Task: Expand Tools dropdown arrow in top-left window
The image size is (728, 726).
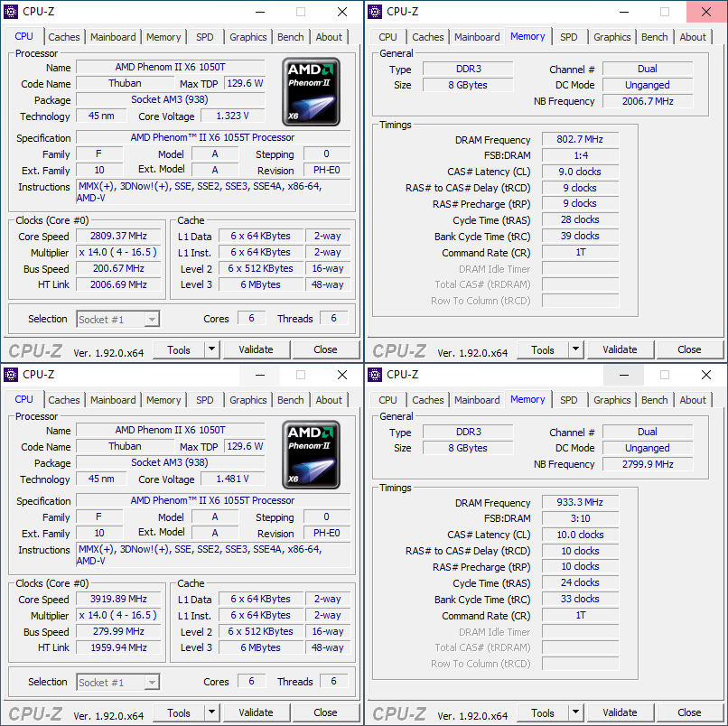Action: [x=211, y=349]
